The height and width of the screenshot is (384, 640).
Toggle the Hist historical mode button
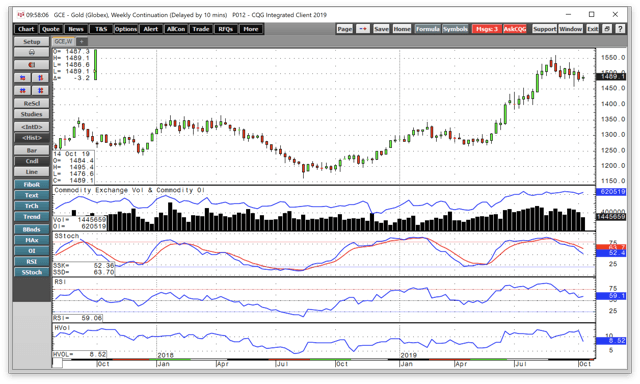click(x=31, y=138)
